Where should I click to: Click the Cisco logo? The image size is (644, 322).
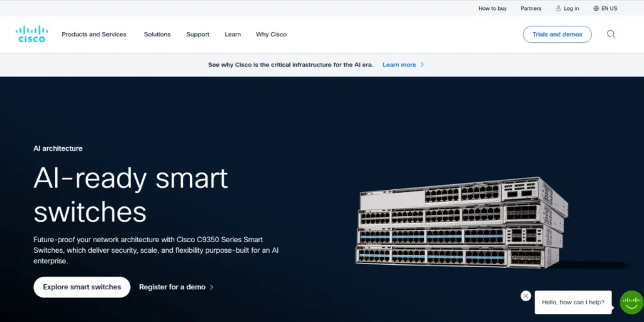[31, 34]
